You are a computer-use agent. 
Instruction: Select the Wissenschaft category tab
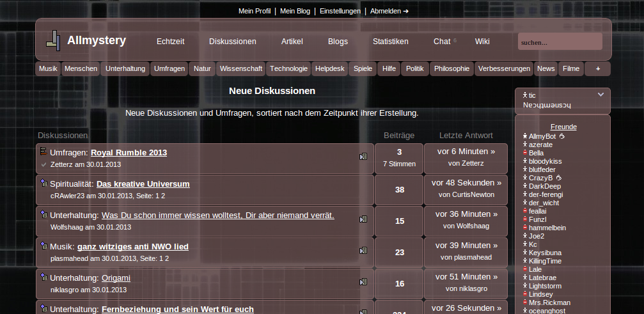click(240, 69)
